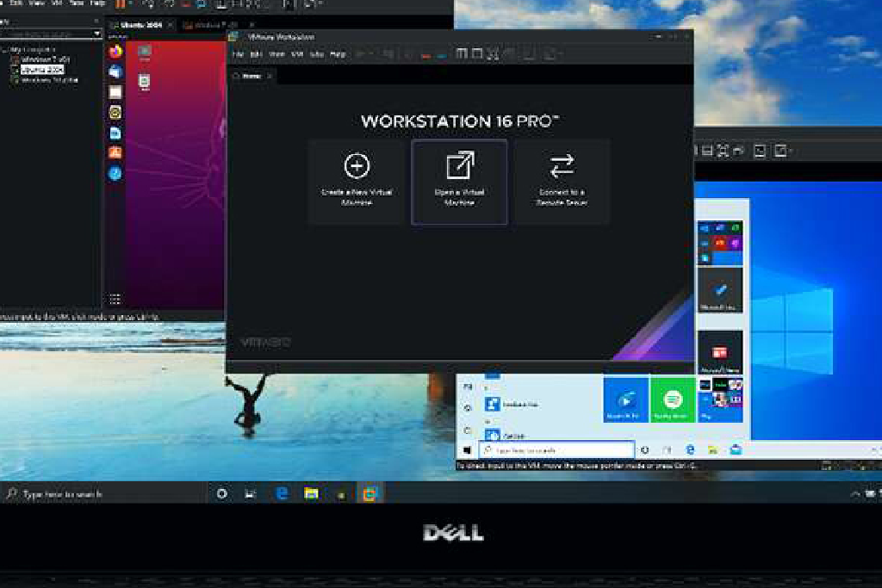Collapse the My Computer tree node
The image size is (882, 588).
pyautogui.click(x=3, y=49)
